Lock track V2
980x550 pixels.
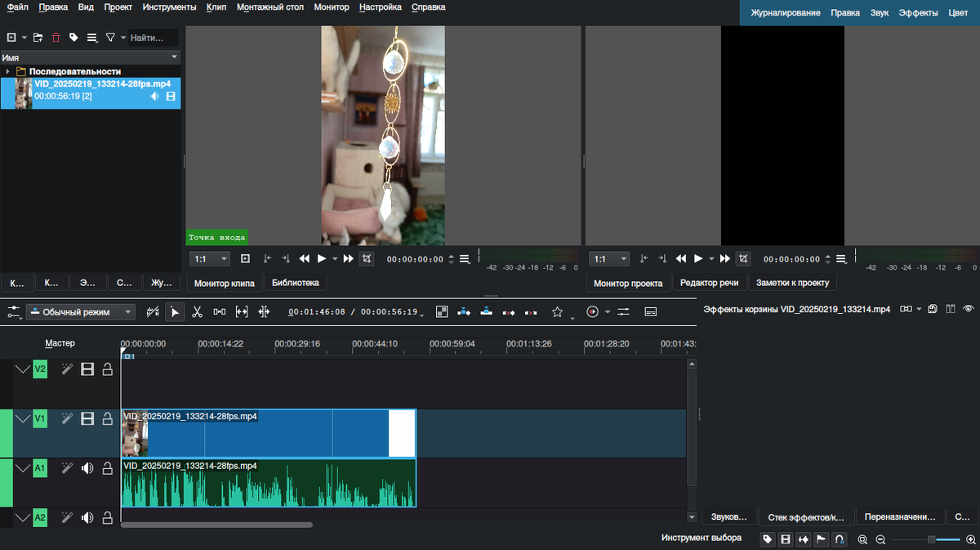[107, 370]
